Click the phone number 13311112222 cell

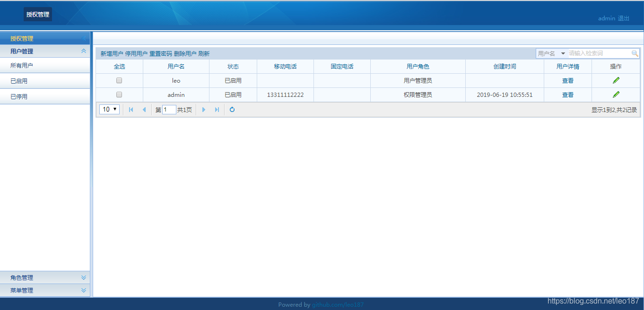[x=285, y=95]
